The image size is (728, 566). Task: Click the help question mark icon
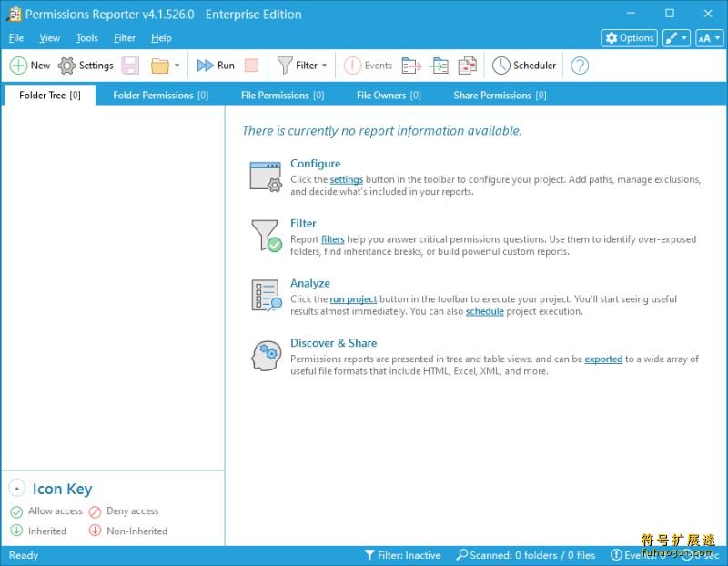coord(580,66)
